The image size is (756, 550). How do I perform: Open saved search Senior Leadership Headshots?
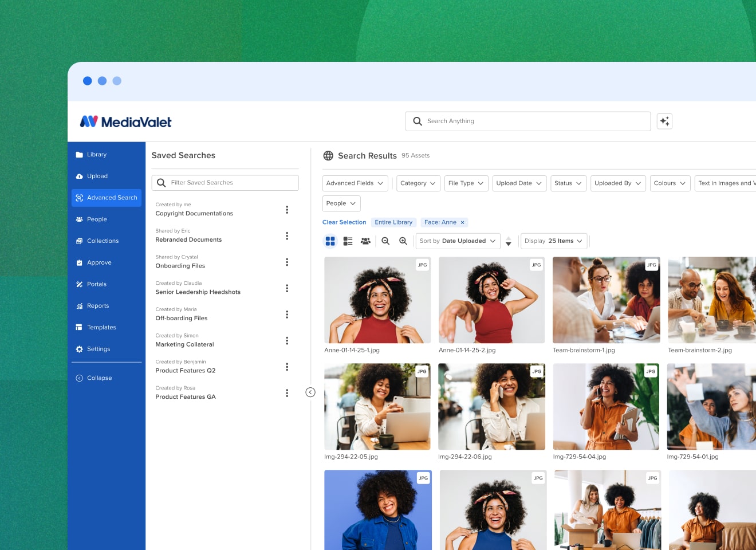click(x=198, y=292)
